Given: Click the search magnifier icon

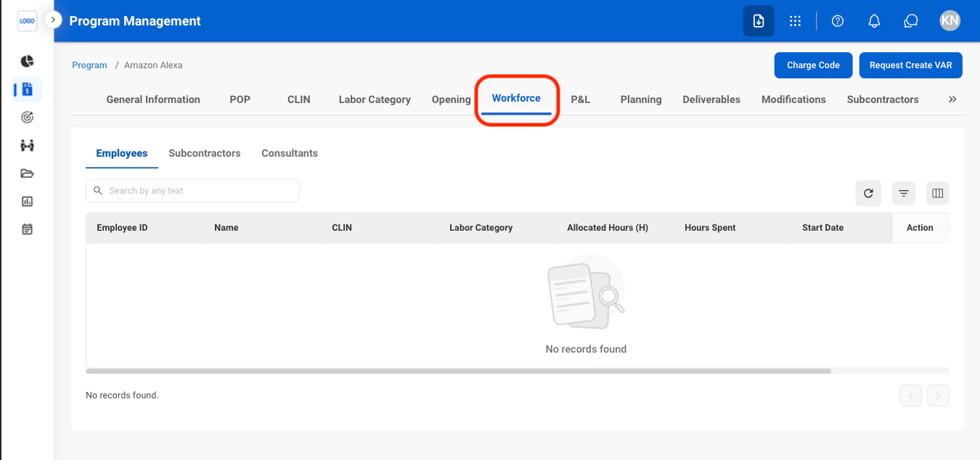Looking at the screenshot, I should (98, 191).
